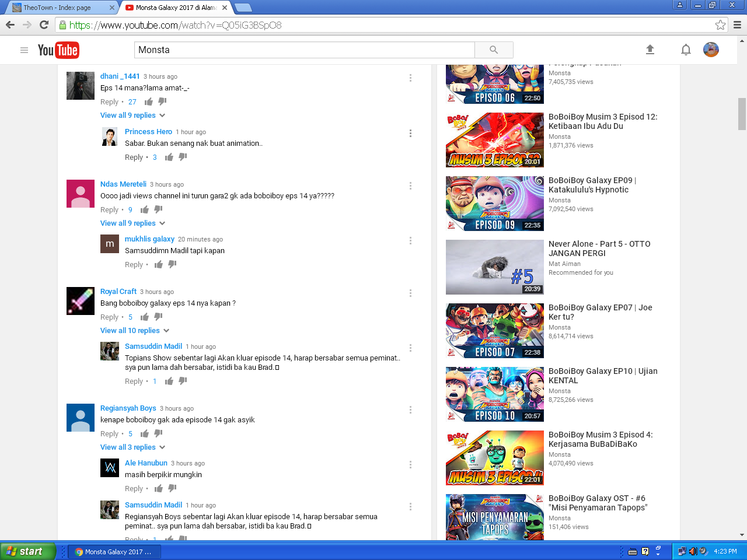Screen dimensions: 747x560
Task: Expand all 3 replies under Regiansyah Boys
Action: tap(132, 447)
